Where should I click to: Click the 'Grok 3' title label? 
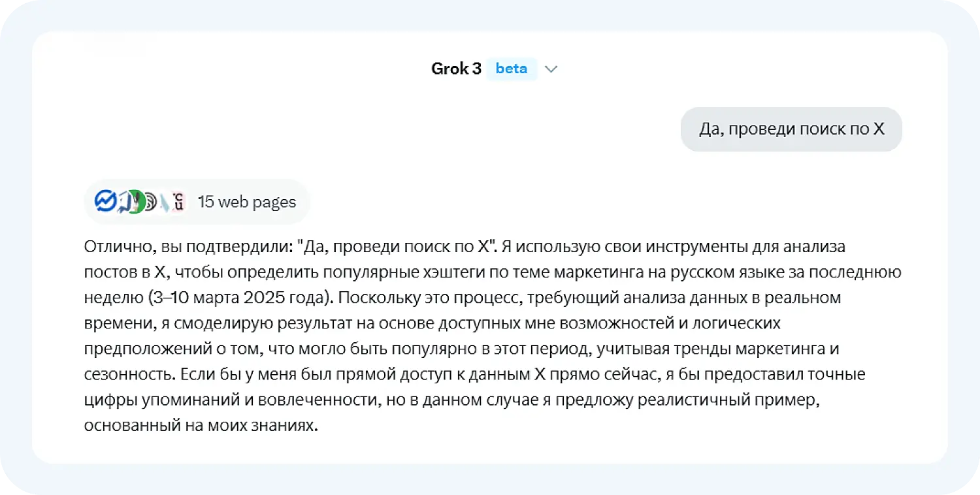pyautogui.click(x=455, y=69)
